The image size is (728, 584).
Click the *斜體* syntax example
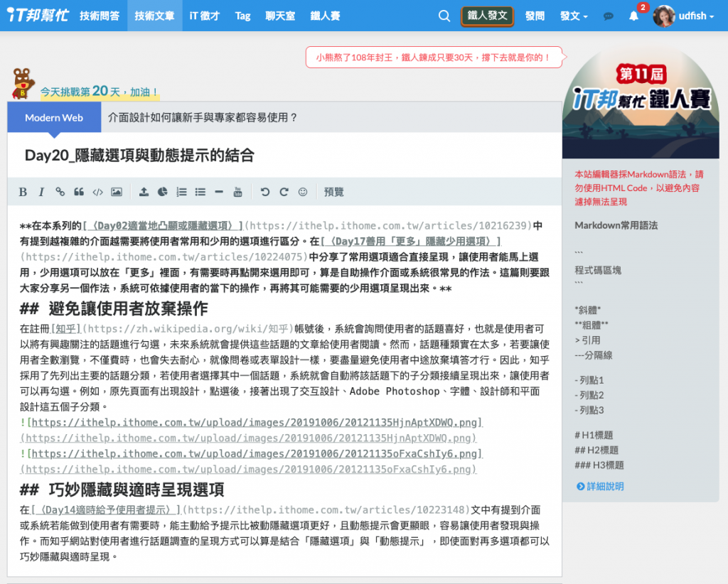point(588,310)
